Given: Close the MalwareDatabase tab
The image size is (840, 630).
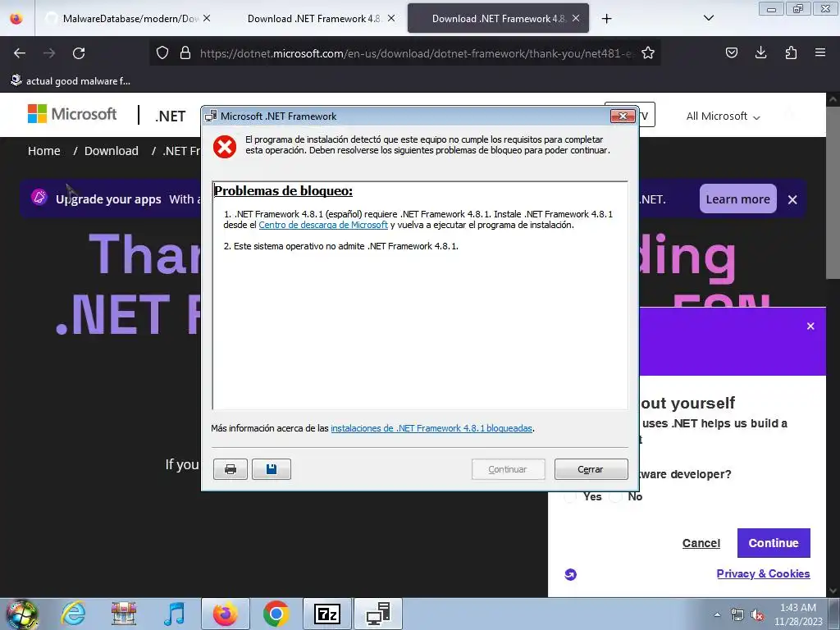Looking at the screenshot, I should click(207, 18).
